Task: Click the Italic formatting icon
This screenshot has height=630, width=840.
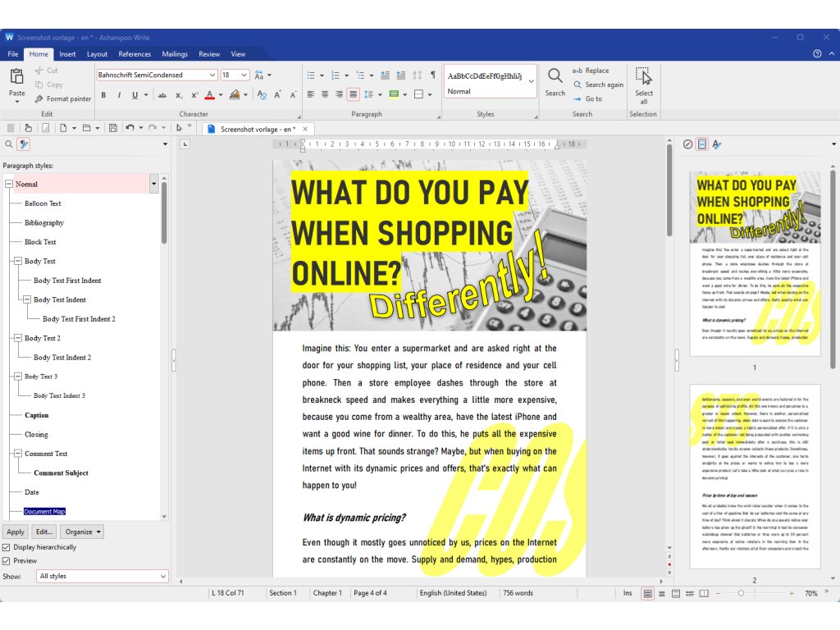Action: tap(119, 95)
